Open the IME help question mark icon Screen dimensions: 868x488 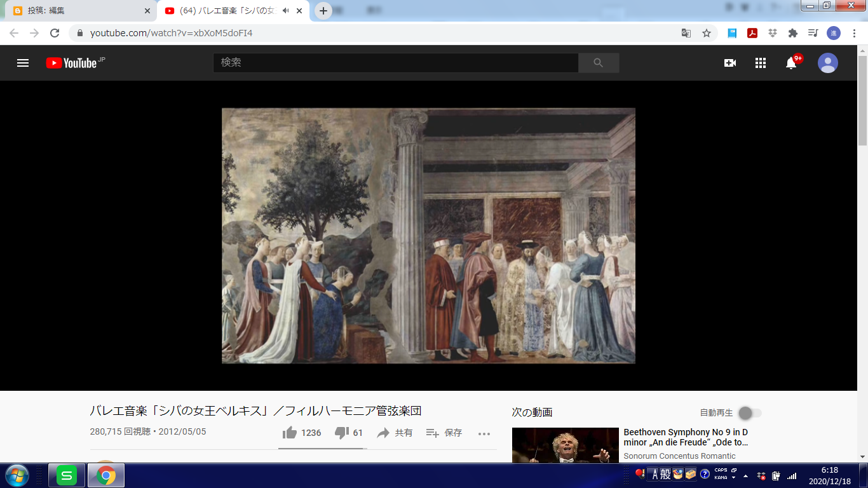point(705,474)
